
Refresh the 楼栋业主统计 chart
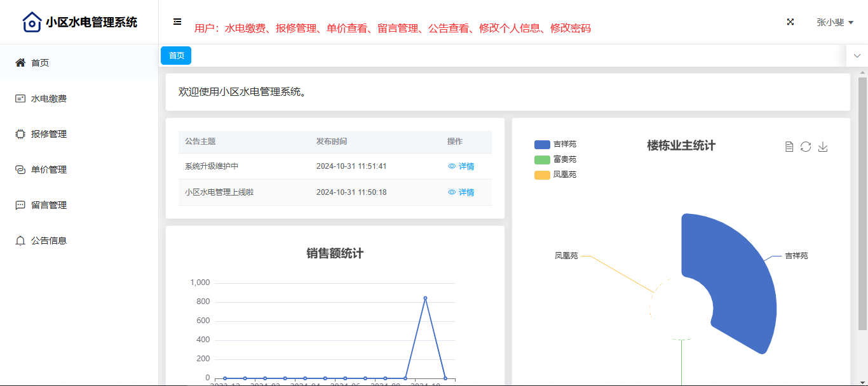click(806, 147)
